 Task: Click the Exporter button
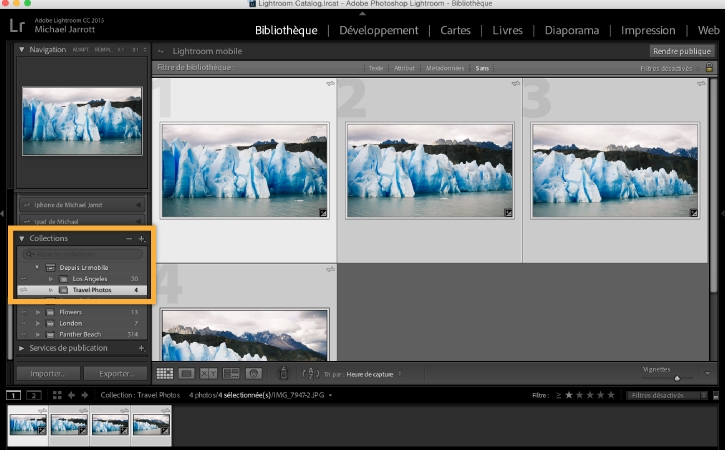[116, 374]
